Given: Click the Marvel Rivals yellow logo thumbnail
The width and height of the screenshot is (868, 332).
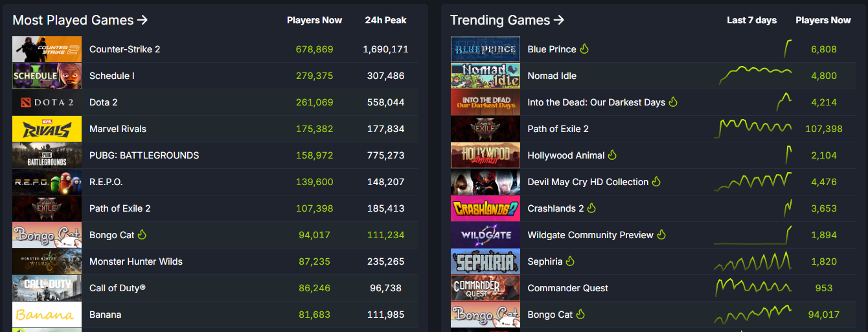Looking at the screenshot, I should tap(47, 129).
